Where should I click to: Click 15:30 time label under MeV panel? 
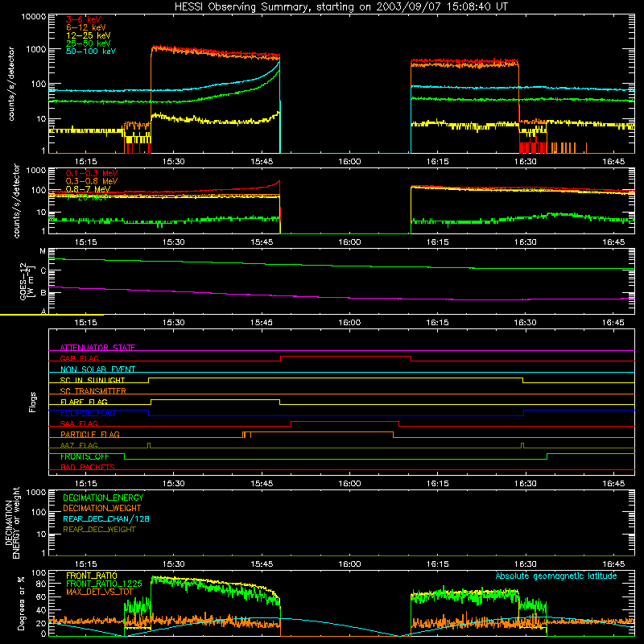pos(173,242)
